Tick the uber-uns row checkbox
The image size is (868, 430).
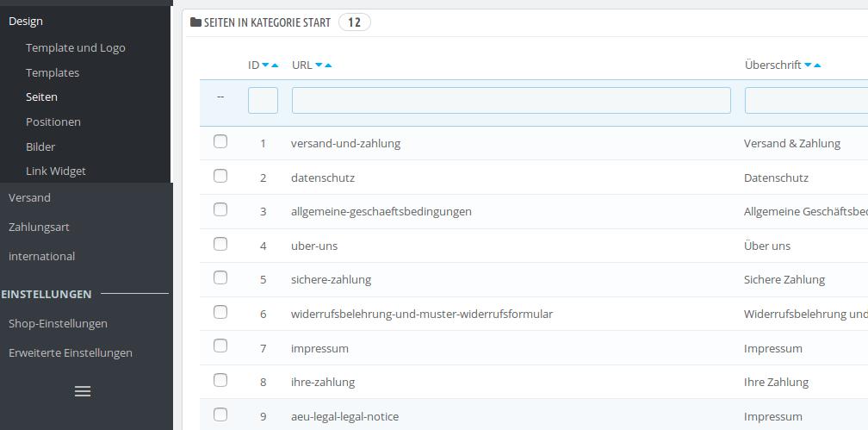pos(220,244)
